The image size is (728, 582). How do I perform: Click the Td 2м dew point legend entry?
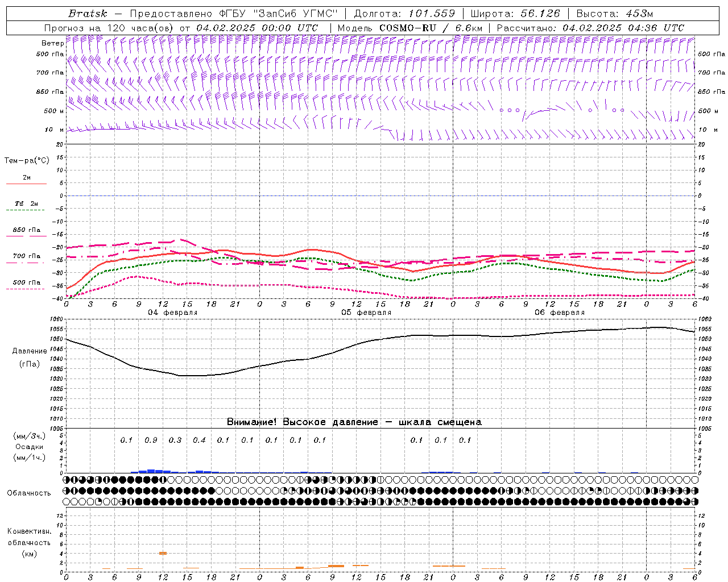27,203
